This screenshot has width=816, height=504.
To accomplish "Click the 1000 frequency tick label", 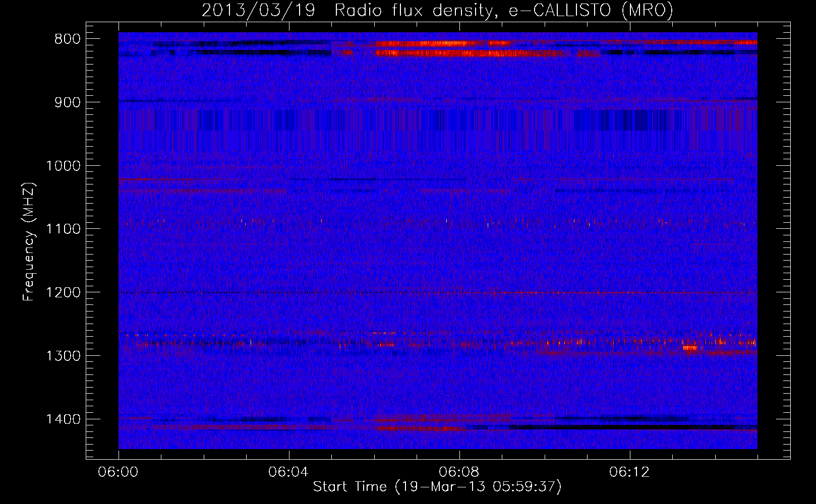I will [63, 166].
